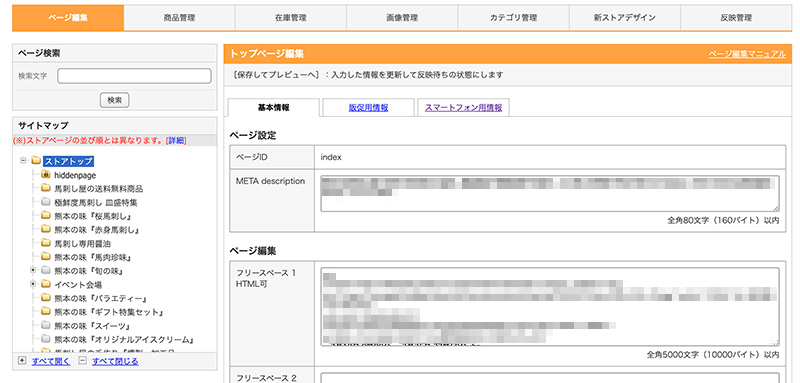Click folder icon beside 熊本の味『ギフト特集セット』

point(45,312)
